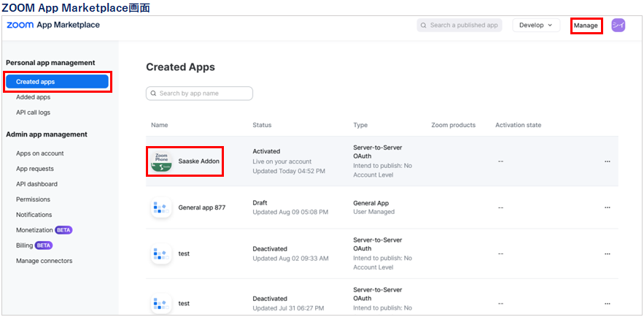The image size is (644, 317).
Task: Click the Name column header
Action: click(159, 125)
